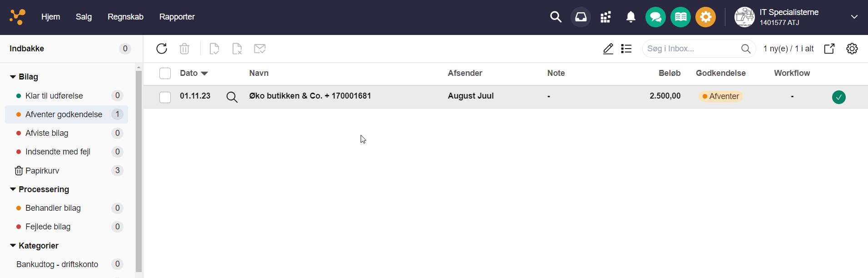Screen dimensions: 868x278
Task: Approve the voucher with green checkmark
Action: pyautogui.click(x=838, y=97)
